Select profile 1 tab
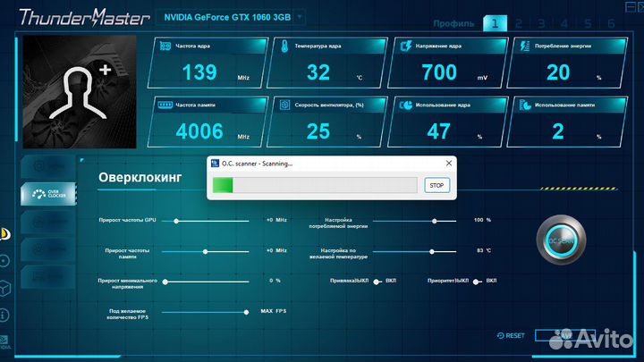Viewport: 644px width, 362px height. click(x=495, y=23)
